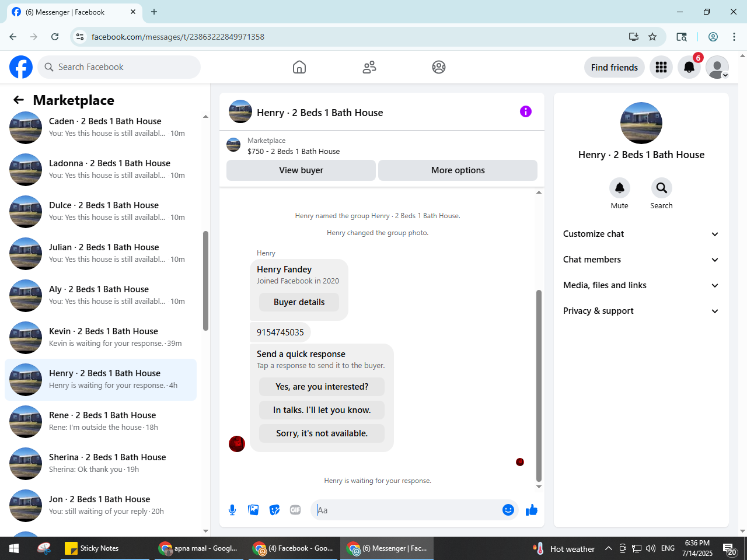Switch to apna maal Google Chrome taskbar window
Screen dimensions: 747x560
pos(198,548)
